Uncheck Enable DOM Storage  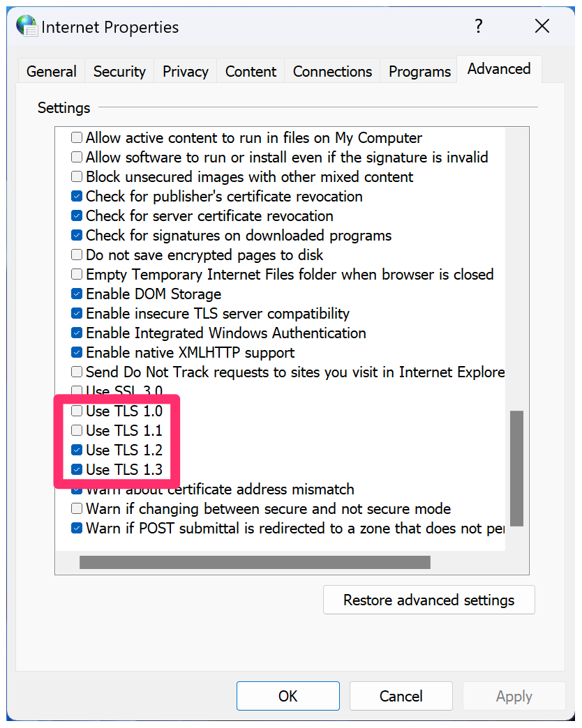pyautogui.click(x=77, y=294)
